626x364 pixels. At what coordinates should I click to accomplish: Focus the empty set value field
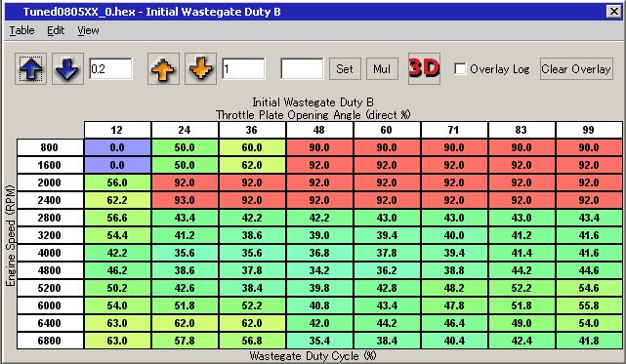click(x=302, y=69)
